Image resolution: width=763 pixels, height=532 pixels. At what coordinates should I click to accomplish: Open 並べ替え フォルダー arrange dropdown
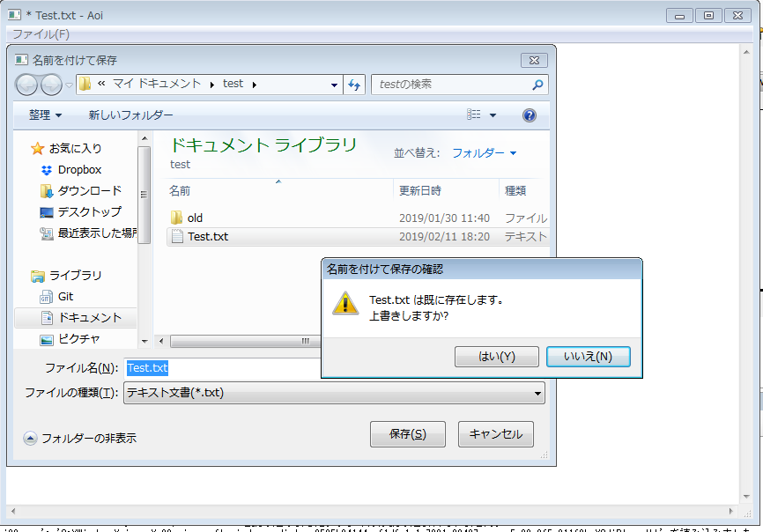point(484,153)
